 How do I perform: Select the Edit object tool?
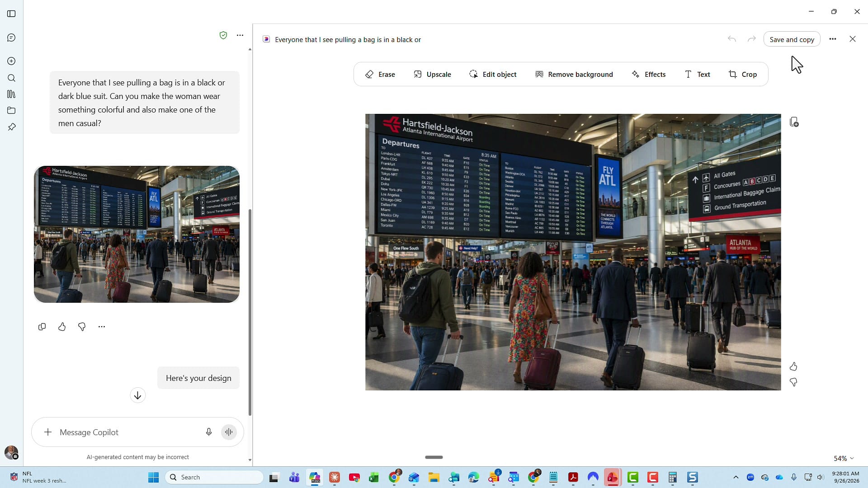(493, 74)
